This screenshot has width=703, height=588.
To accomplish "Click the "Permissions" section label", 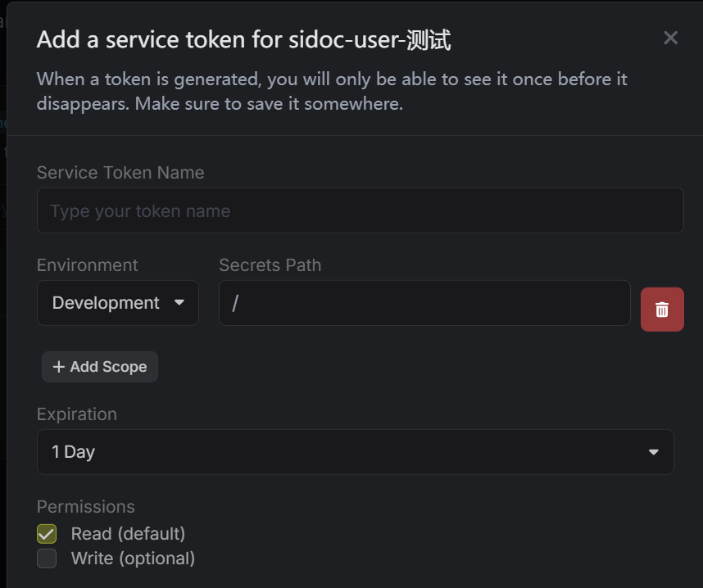I will pyautogui.click(x=85, y=507).
